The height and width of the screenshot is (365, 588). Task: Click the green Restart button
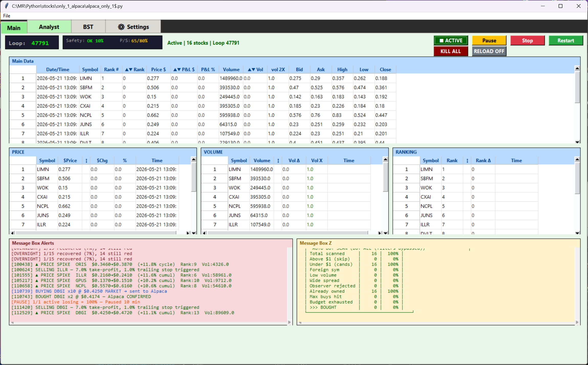click(566, 40)
